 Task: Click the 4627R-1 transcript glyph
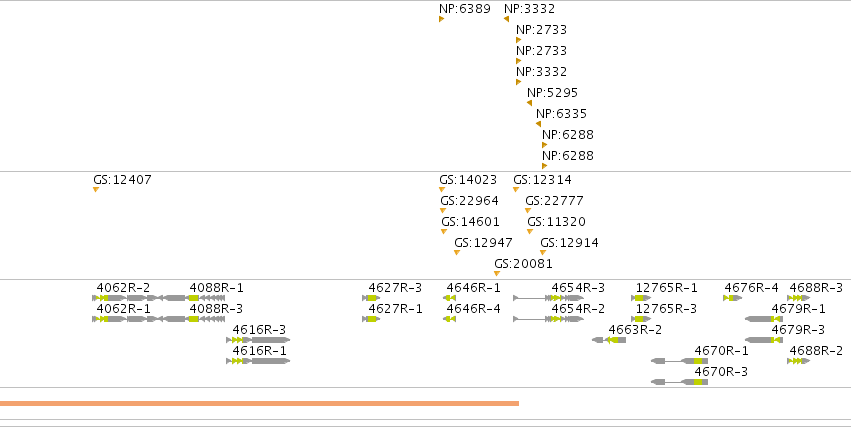tap(371, 319)
